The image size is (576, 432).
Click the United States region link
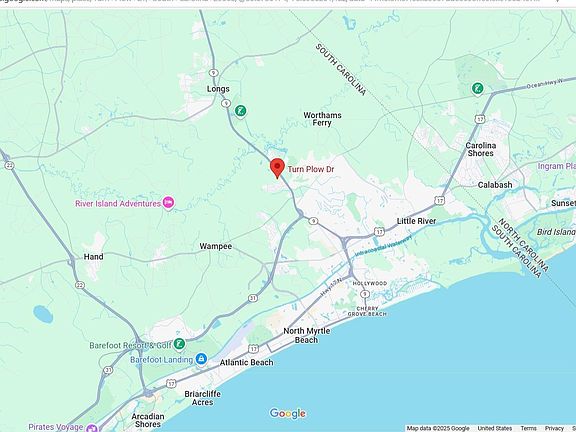pos(494,428)
